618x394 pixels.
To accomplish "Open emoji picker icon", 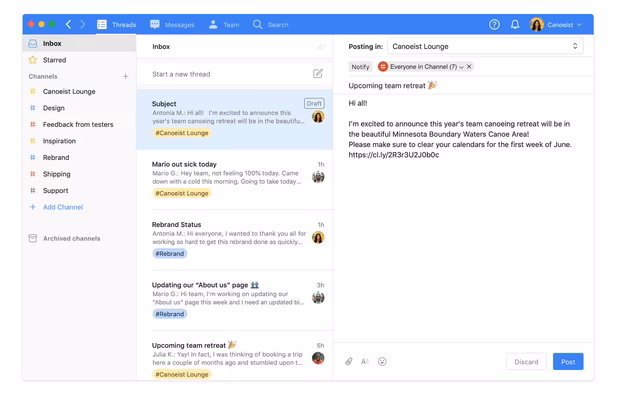I will (382, 362).
